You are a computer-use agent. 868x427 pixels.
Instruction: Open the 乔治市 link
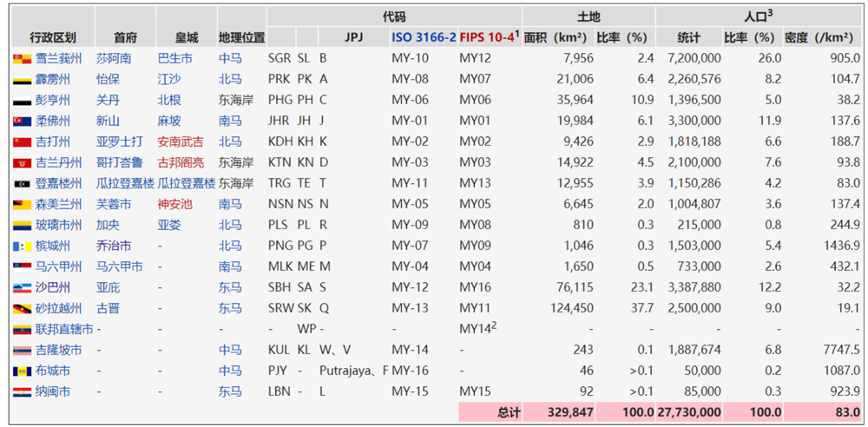coord(114,246)
